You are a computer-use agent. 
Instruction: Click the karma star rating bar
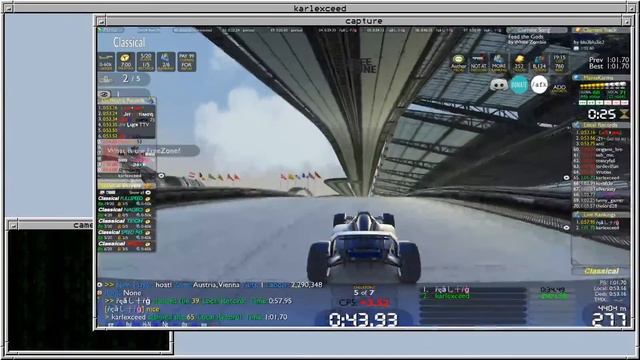603,85
